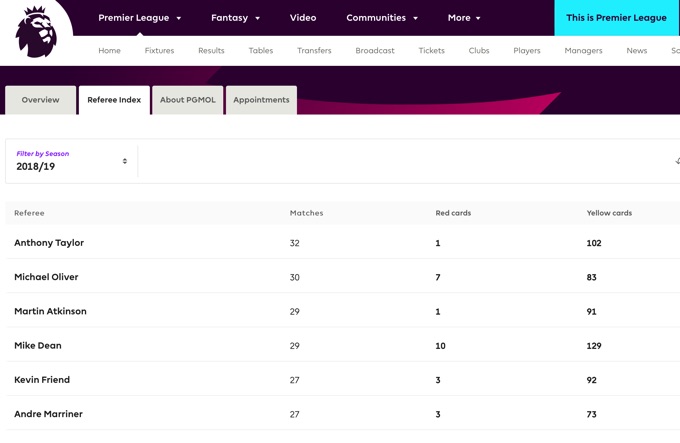The height and width of the screenshot is (443, 680).
Task: Click Michael Oliver's red cards value 7
Action: (x=438, y=277)
